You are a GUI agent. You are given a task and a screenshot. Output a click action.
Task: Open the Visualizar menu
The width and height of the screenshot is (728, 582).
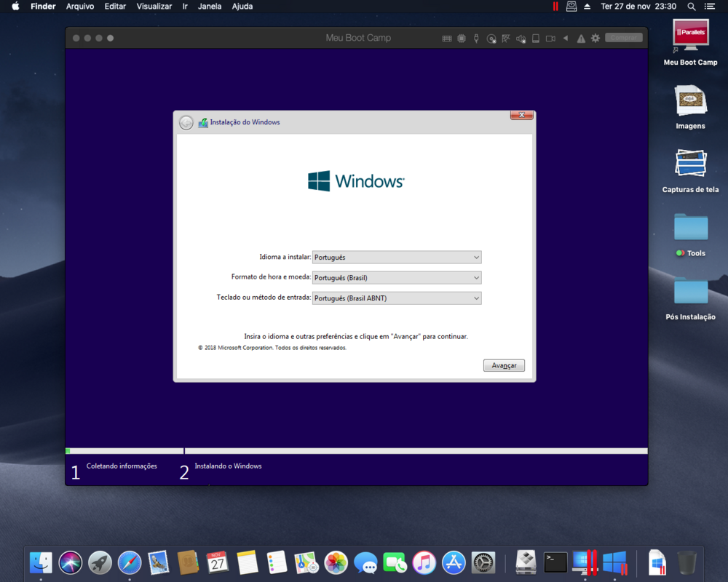click(154, 7)
